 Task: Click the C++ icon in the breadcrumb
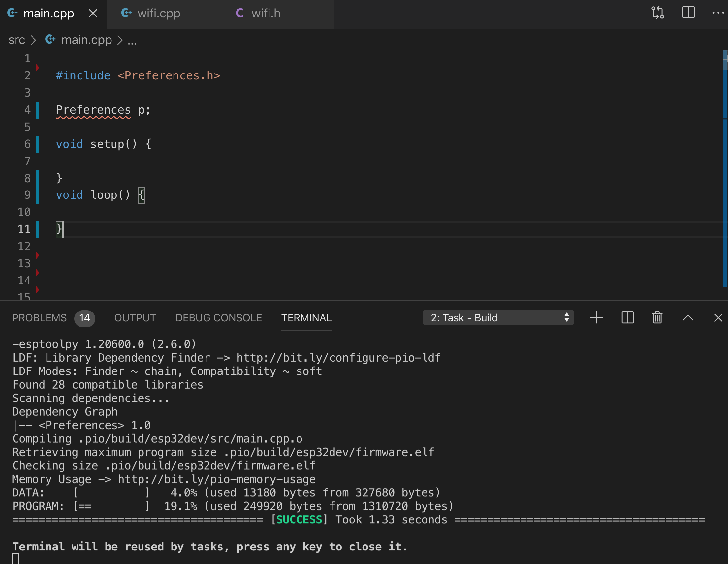pyautogui.click(x=50, y=40)
